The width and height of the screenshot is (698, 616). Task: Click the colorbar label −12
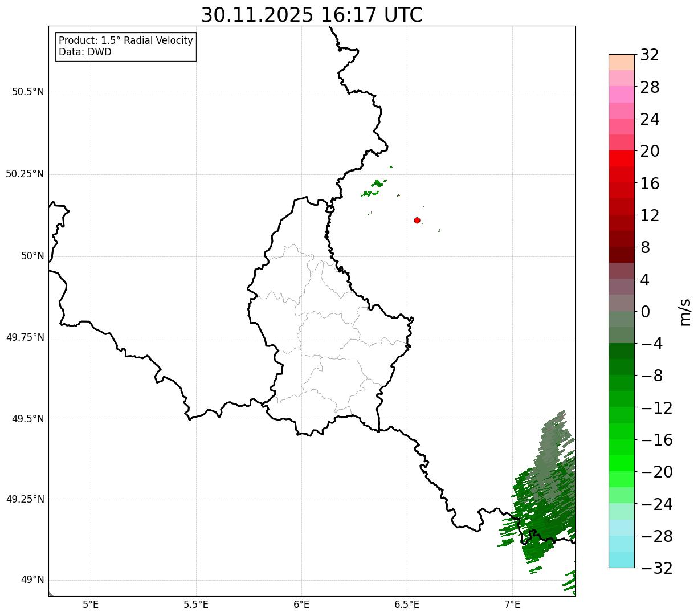[656, 409]
